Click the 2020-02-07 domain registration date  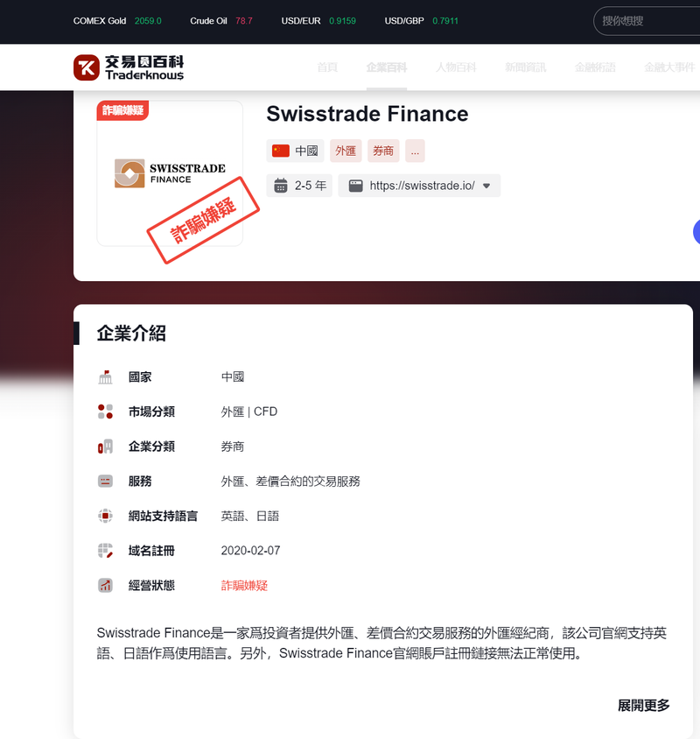click(x=250, y=551)
